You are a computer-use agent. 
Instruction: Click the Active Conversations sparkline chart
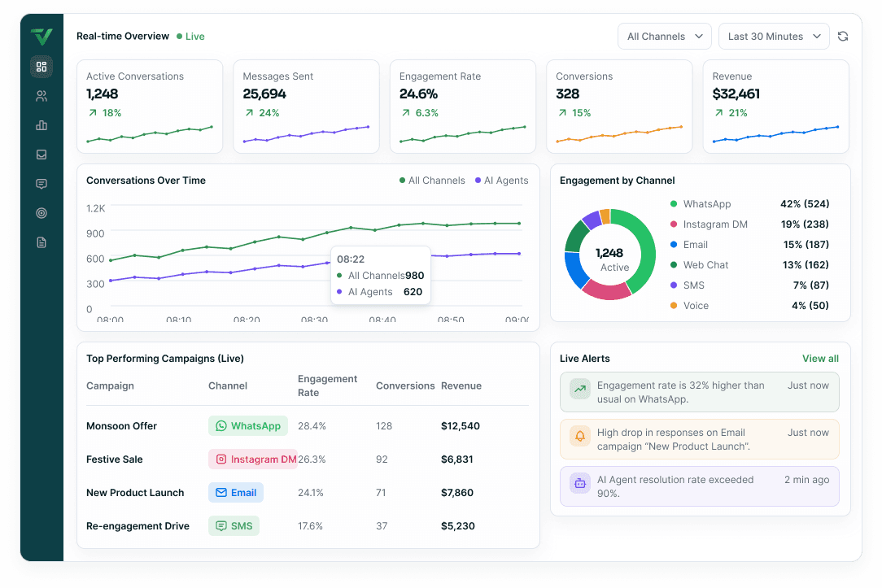point(150,134)
